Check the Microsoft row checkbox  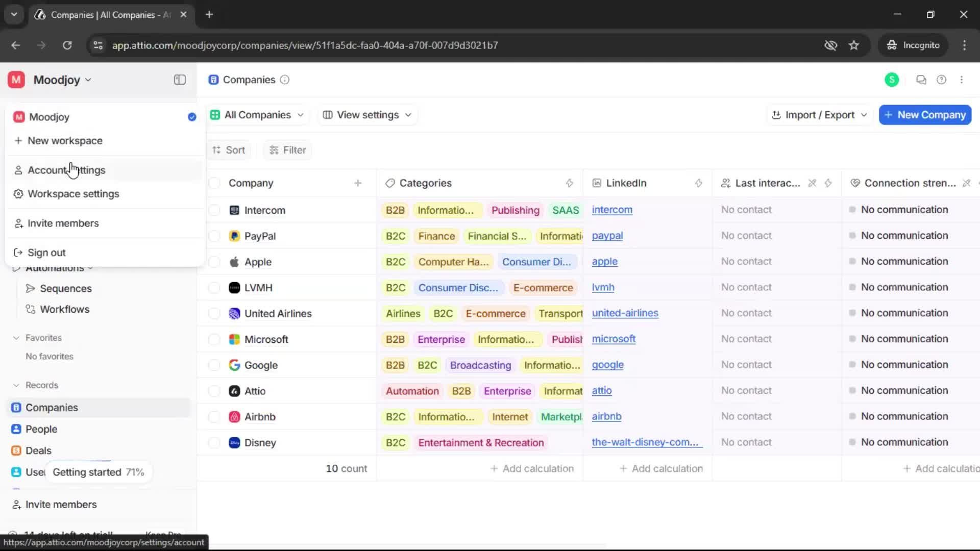(214, 339)
